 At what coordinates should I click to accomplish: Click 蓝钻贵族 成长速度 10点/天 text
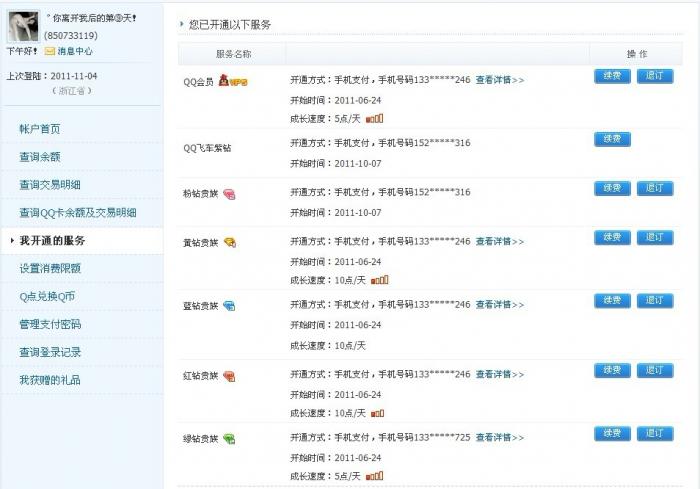point(328,346)
